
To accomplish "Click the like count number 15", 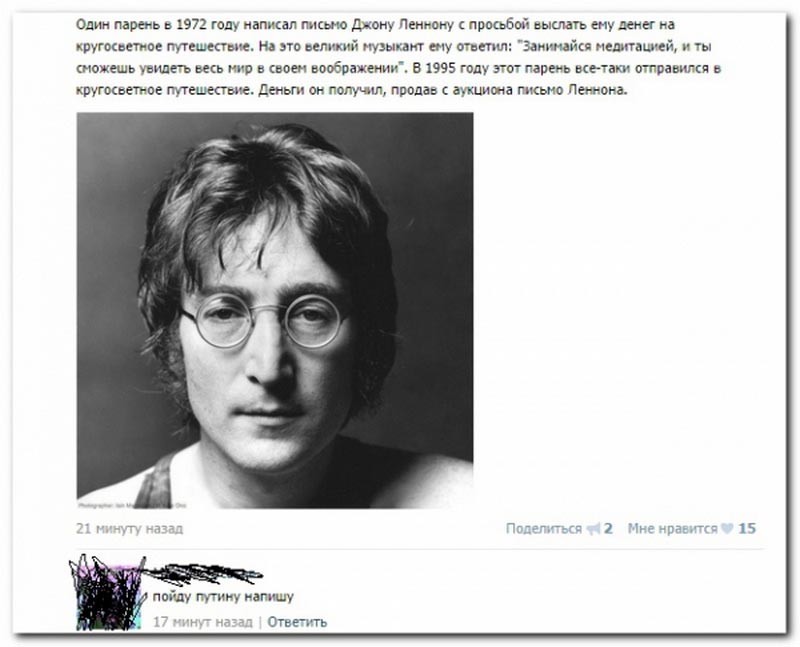I will (746, 529).
